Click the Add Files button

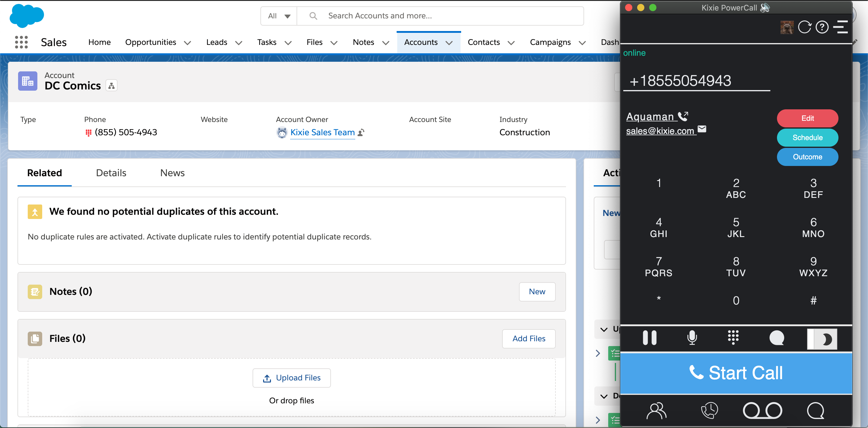click(x=529, y=339)
